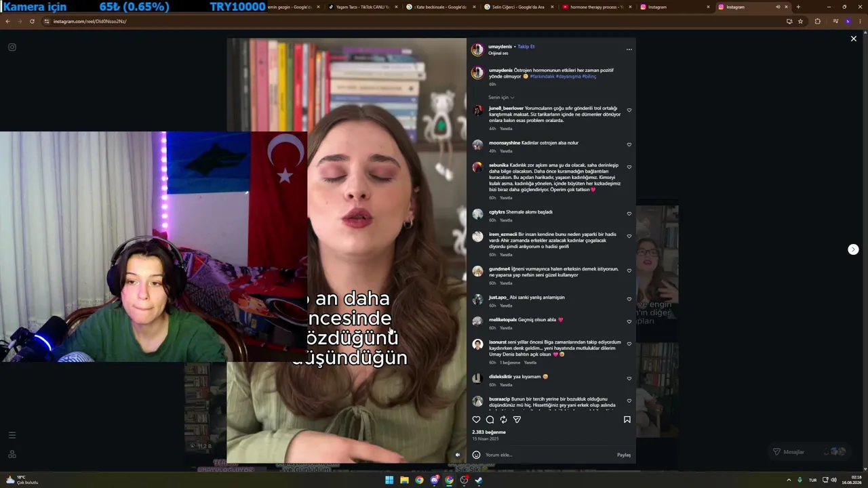Open File Explorer from the taskbar
The image size is (868, 488).
pyautogui.click(x=404, y=480)
